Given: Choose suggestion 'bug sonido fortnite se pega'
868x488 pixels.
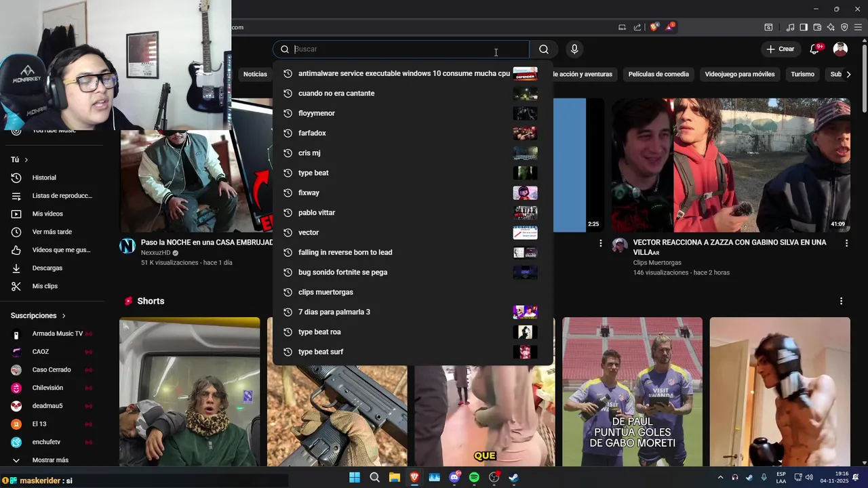Looking at the screenshot, I should click(412, 272).
